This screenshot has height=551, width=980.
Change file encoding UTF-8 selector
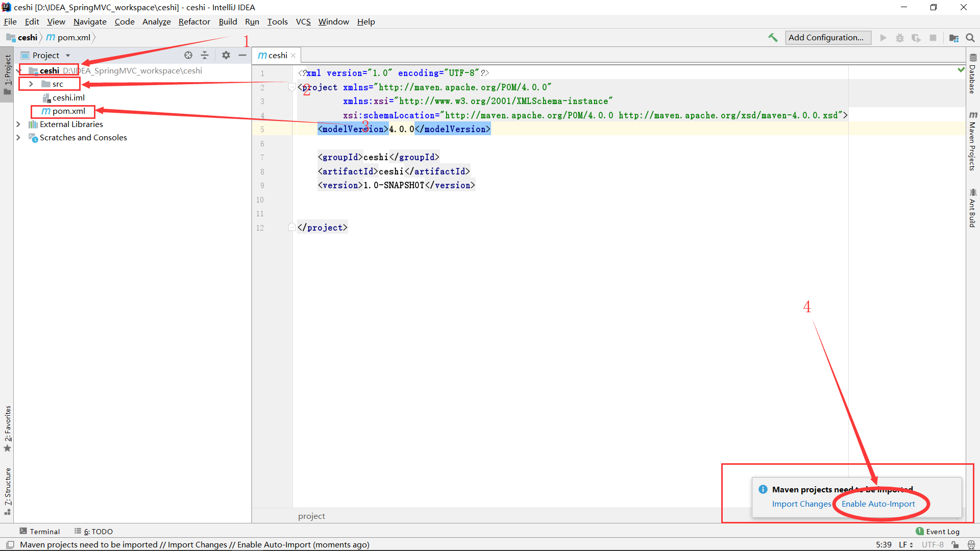pos(933,545)
